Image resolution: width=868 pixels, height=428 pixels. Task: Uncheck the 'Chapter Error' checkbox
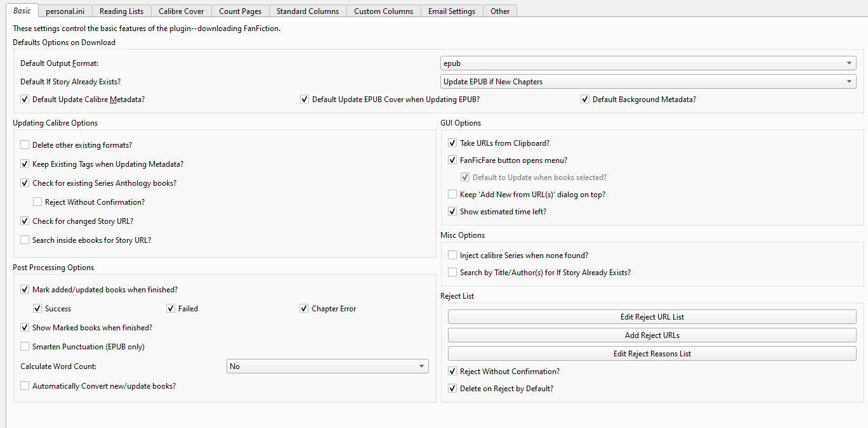305,309
